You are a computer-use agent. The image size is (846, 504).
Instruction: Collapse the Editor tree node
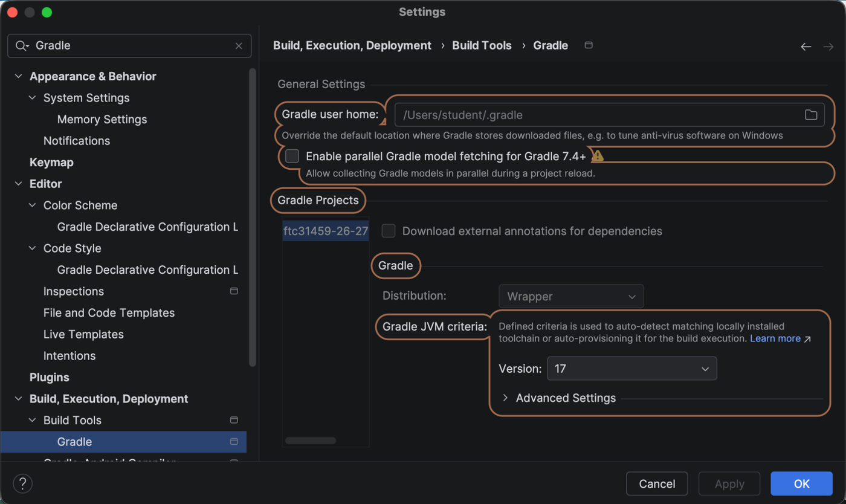(19, 184)
